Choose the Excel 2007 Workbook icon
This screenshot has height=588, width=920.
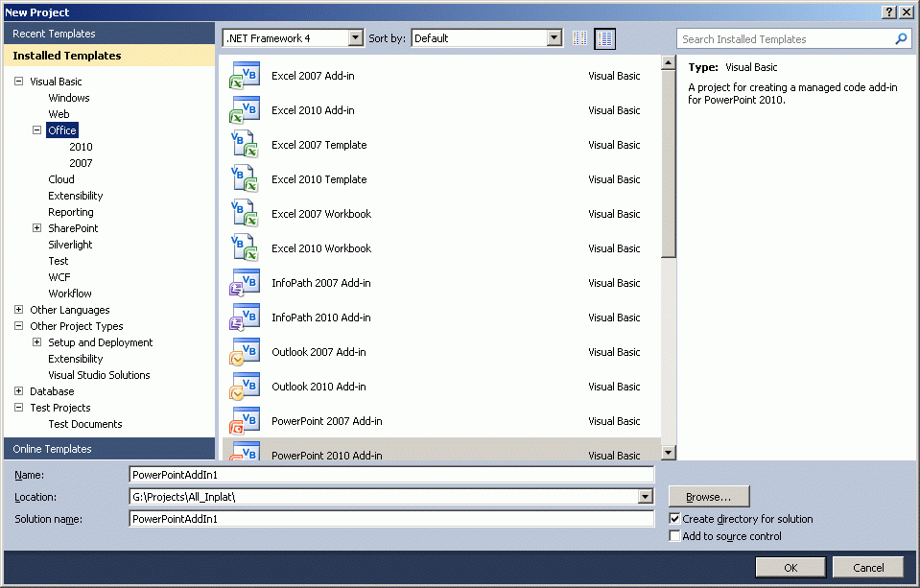point(245,214)
